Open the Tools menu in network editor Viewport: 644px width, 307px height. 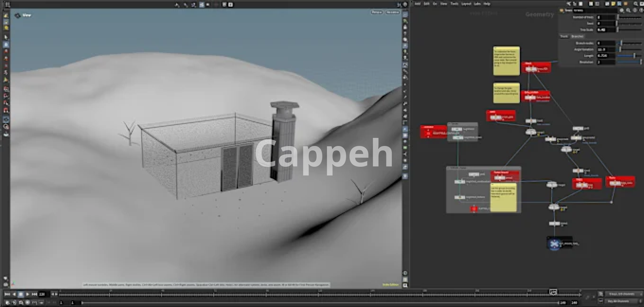coord(454,4)
